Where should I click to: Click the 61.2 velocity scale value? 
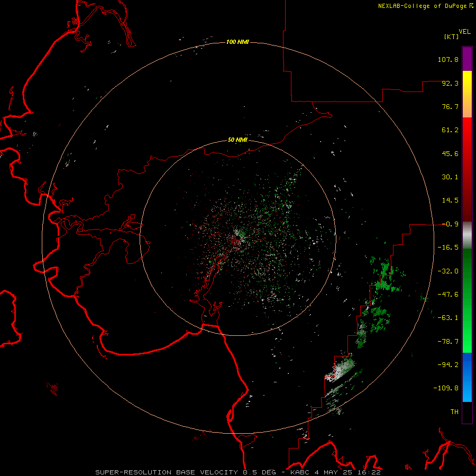click(450, 130)
